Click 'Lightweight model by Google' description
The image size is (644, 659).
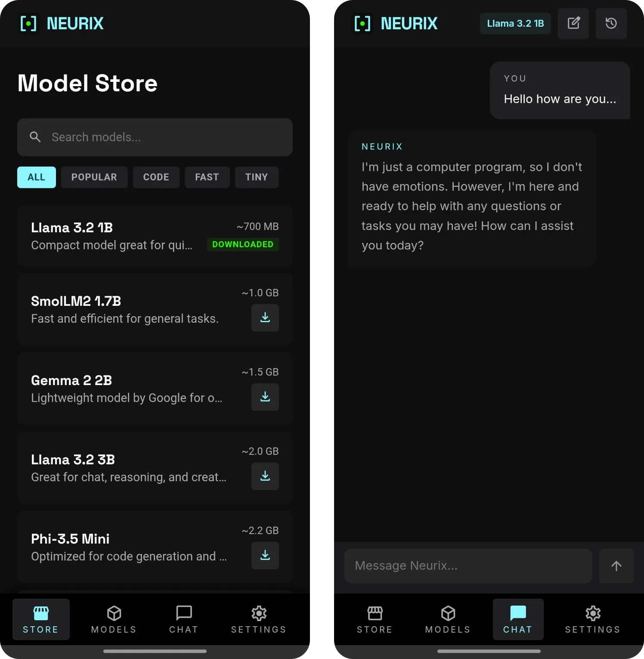point(127,398)
